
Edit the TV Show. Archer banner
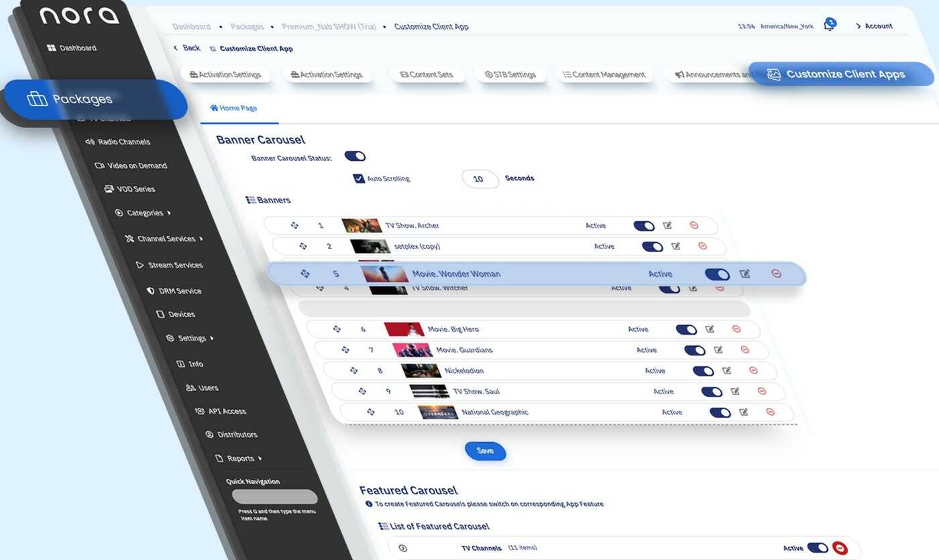click(667, 225)
